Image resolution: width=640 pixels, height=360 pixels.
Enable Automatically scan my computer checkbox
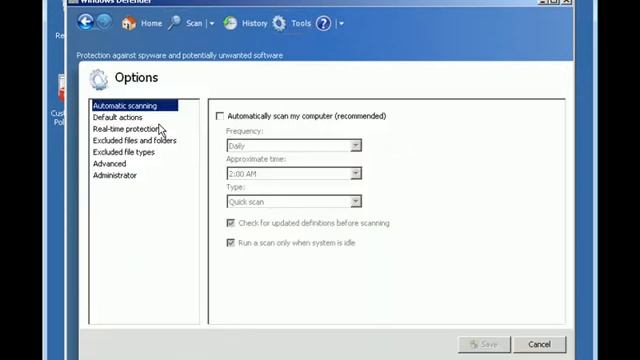(220, 116)
